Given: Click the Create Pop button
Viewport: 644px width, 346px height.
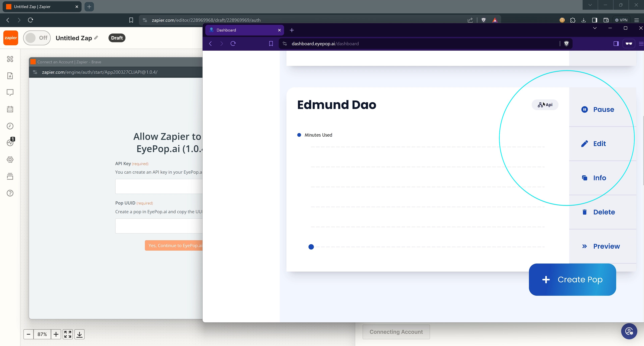Looking at the screenshot, I should [x=572, y=280].
